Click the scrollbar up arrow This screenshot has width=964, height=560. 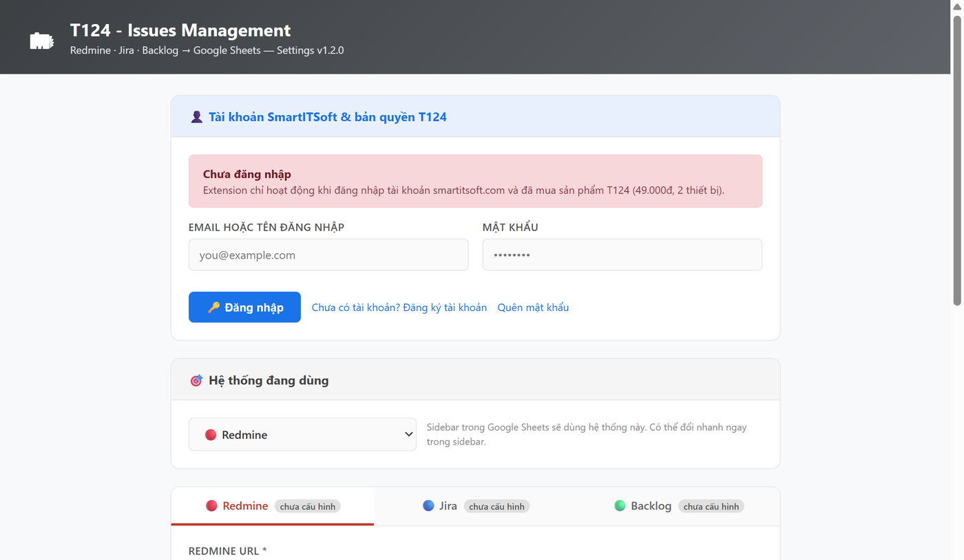coord(957,6)
